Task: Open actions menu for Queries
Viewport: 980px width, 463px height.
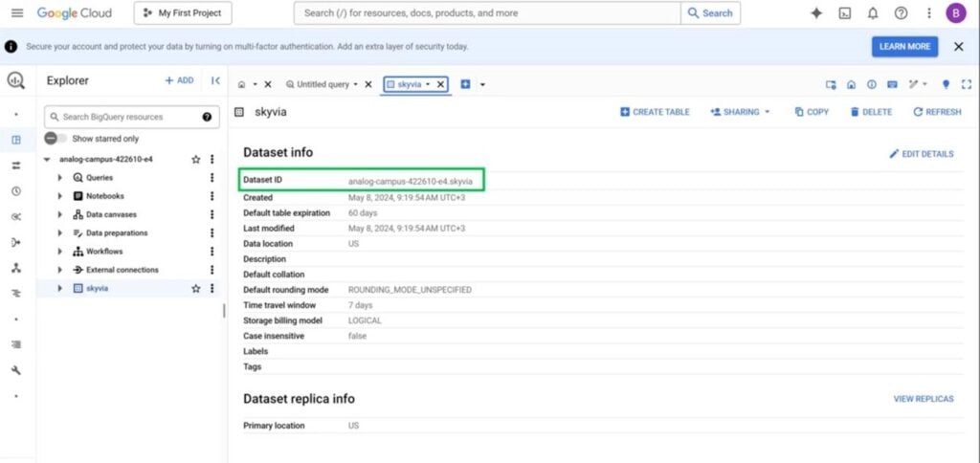Action: click(x=212, y=178)
